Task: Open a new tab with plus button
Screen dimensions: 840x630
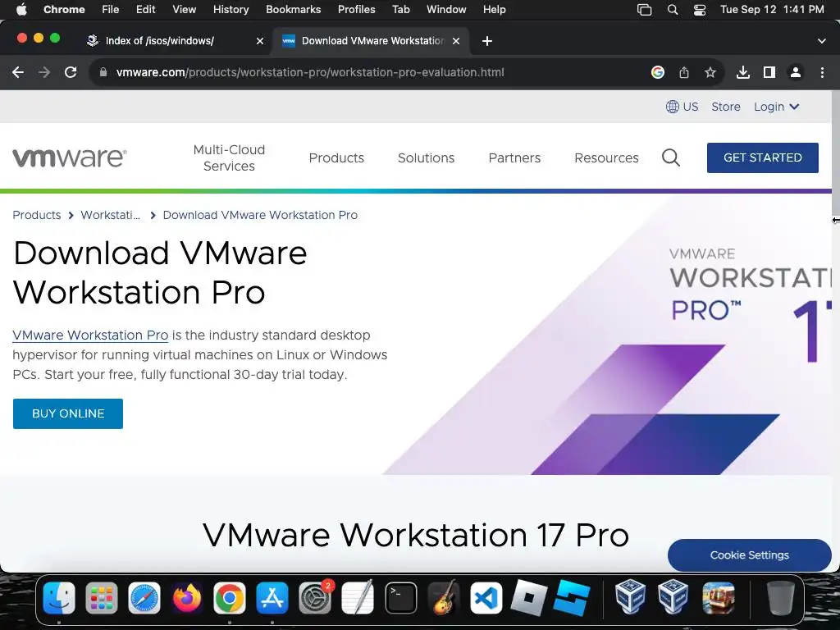Action: pos(487,41)
